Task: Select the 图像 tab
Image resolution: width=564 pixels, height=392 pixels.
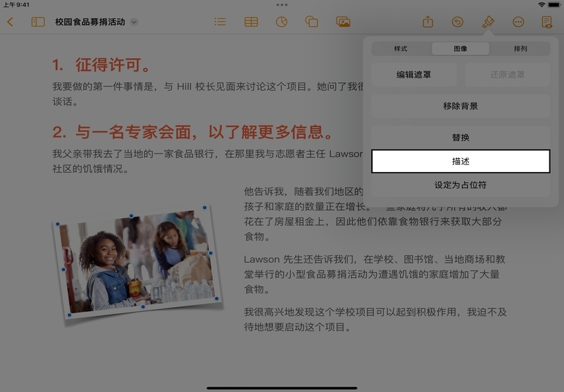Action: click(460, 49)
